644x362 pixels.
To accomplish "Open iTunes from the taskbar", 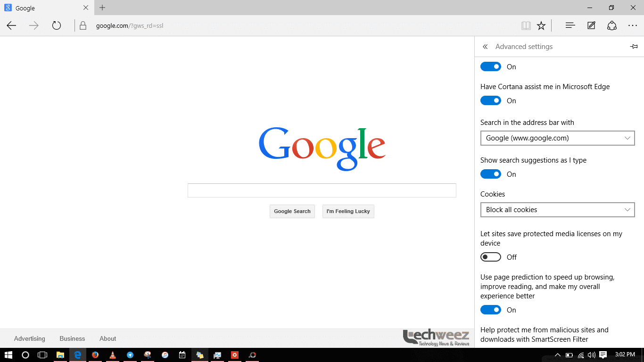I will [x=165, y=355].
